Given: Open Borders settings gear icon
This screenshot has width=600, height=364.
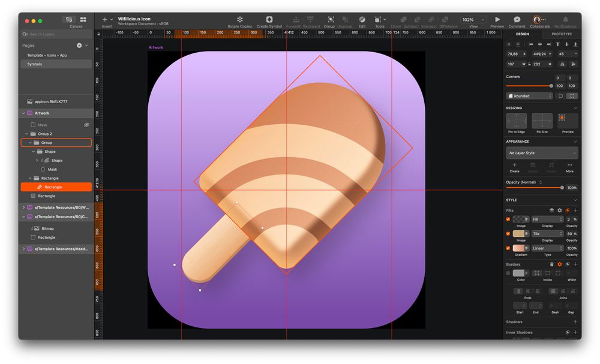Looking at the screenshot, I should 559,264.
